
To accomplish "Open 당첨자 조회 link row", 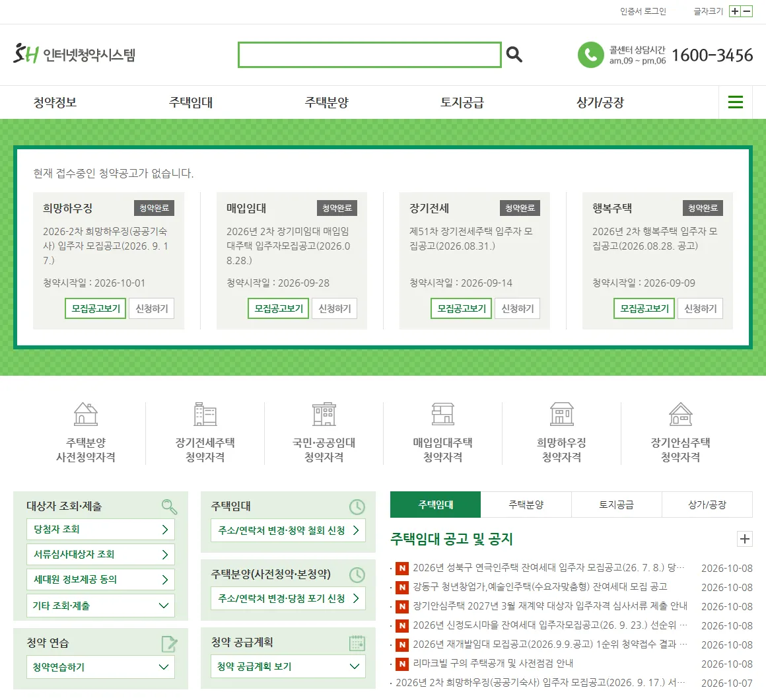I will (100, 530).
